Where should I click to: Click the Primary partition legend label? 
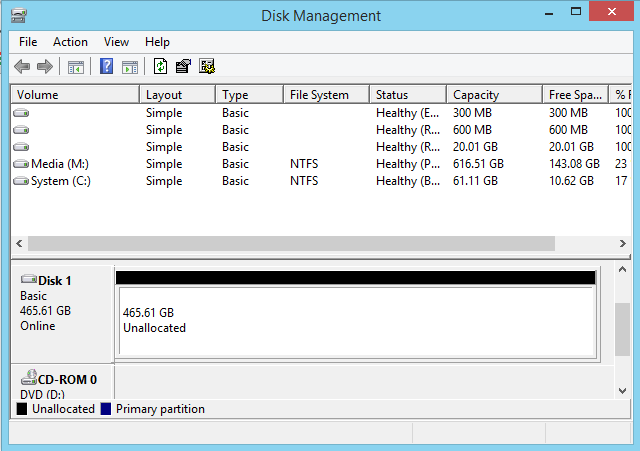coord(160,409)
